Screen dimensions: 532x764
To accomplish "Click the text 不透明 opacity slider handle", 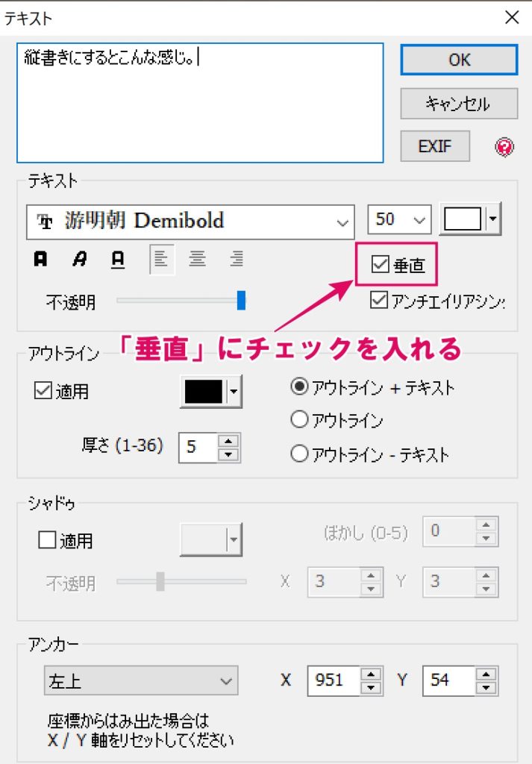I will pyautogui.click(x=241, y=300).
